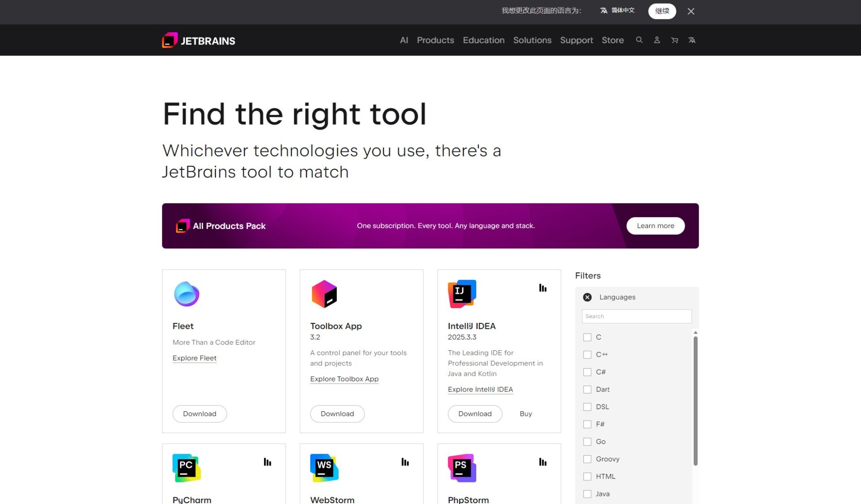The height and width of the screenshot is (504, 861).
Task: Check the Java checkbox in Languages filter
Action: [x=587, y=494]
